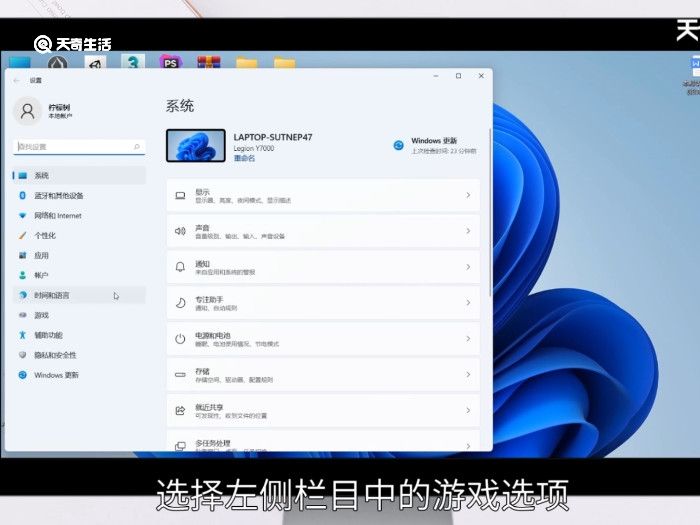Viewport: 700px width, 525px height.
Task: Open the 电源和电池 settings entry
Action: coord(323,338)
